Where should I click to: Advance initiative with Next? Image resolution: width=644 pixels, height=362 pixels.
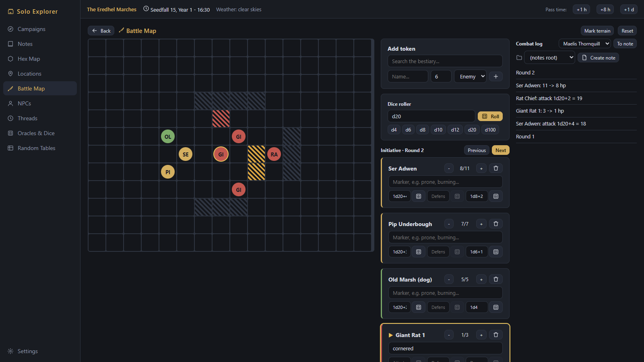tap(501, 150)
